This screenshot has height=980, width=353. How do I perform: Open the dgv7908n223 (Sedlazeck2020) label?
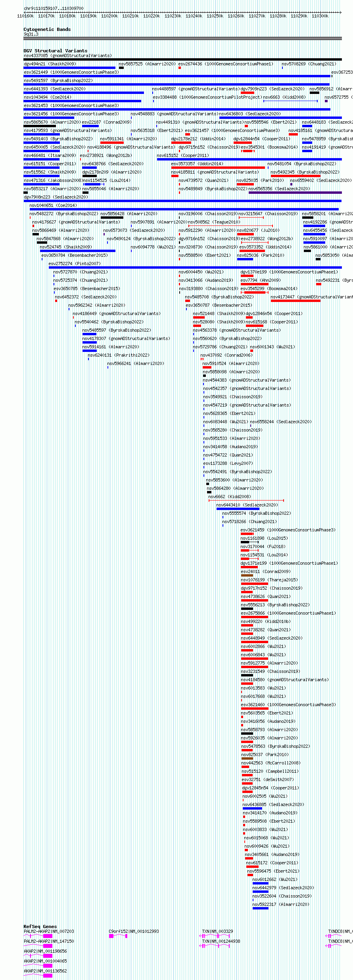click(x=56, y=197)
